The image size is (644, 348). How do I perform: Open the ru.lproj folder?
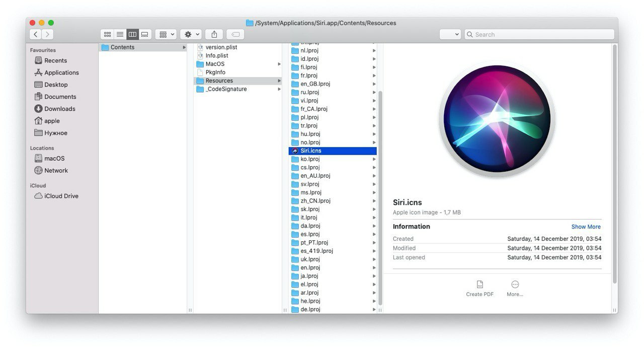pyautogui.click(x=333, y=92)
